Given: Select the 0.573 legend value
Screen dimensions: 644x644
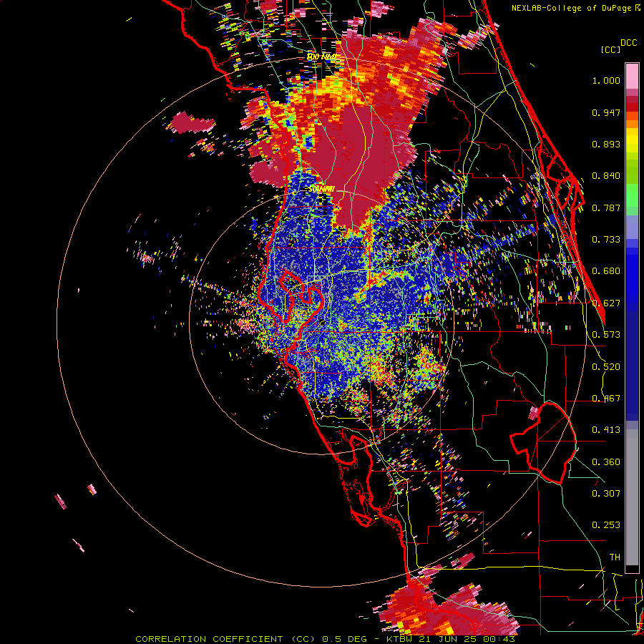Looking at the screenshot, I should (x=606, y=335).
